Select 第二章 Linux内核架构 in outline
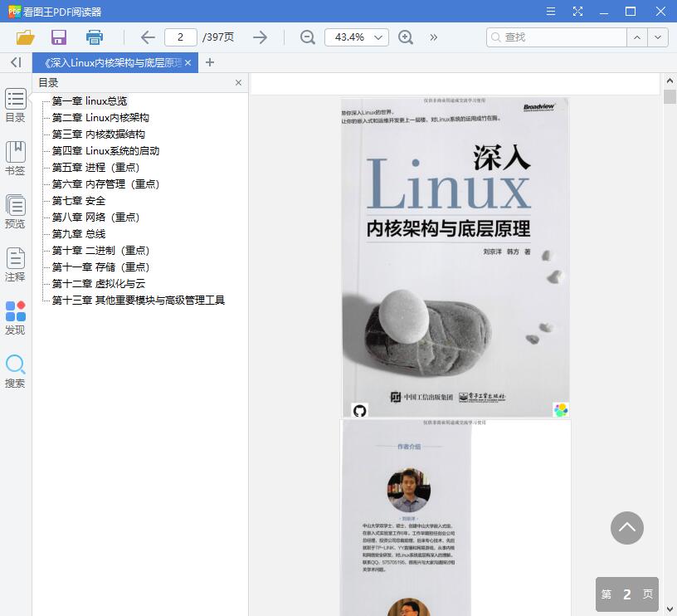This screenshot has width=677, height=616. point(100,118)
